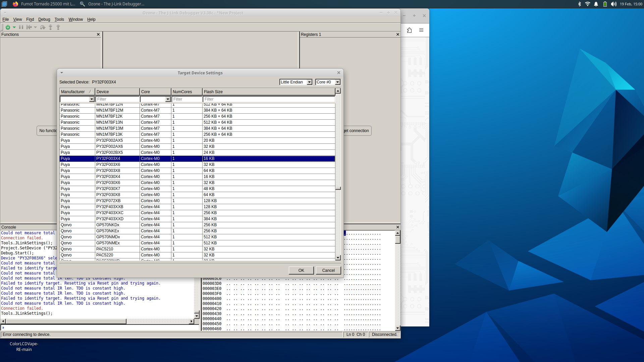
Task: Click the Core column header
Action: pos(155,92)
